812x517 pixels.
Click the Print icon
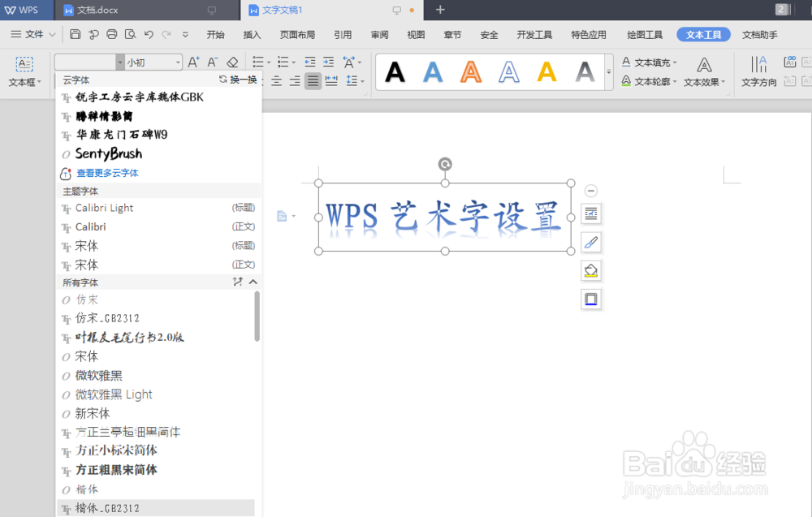(x=112, y=34)
